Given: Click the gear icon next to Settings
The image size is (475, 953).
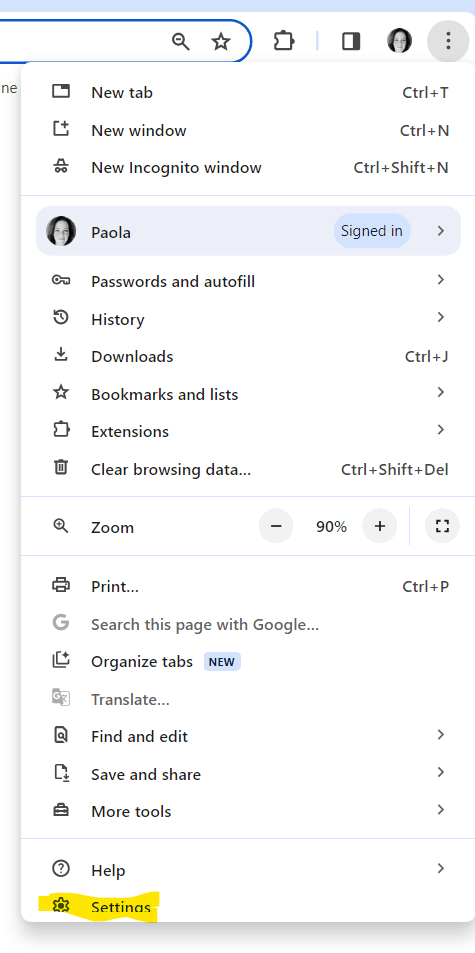Looking at the screenshot, I should coord(61,906).
